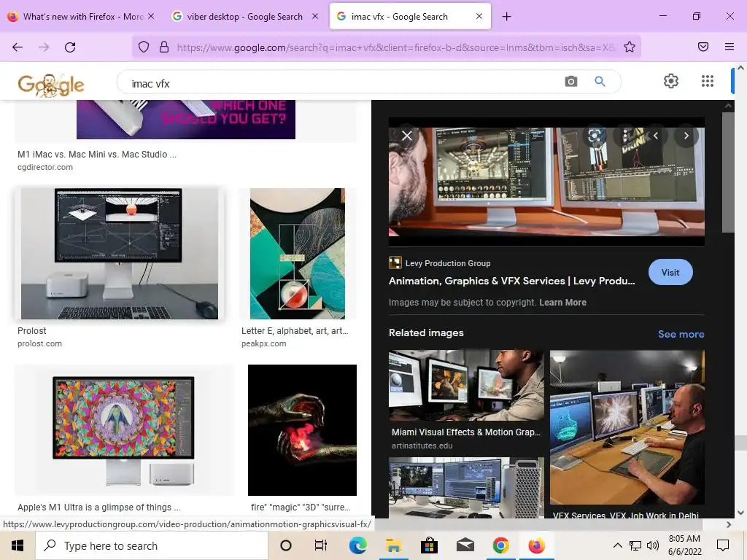Show hidden system tray icons
747x560 pixels.
pyautogui.click(x=617, y=545)
